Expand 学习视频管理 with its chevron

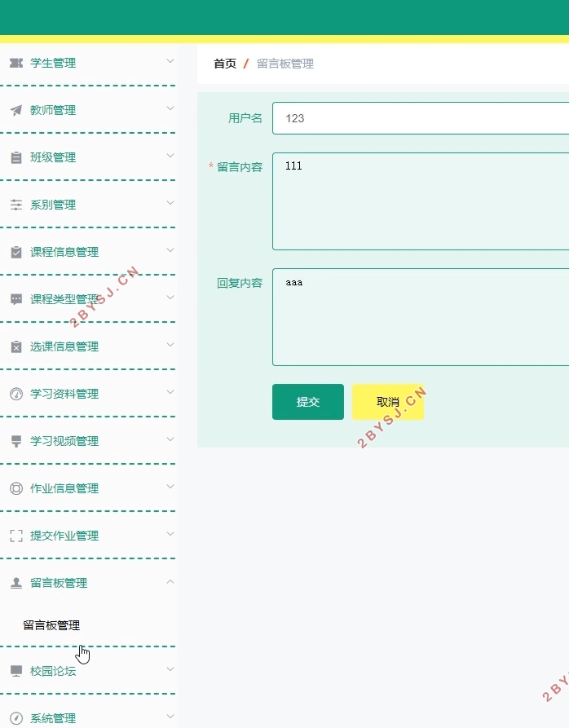[170, 439]
